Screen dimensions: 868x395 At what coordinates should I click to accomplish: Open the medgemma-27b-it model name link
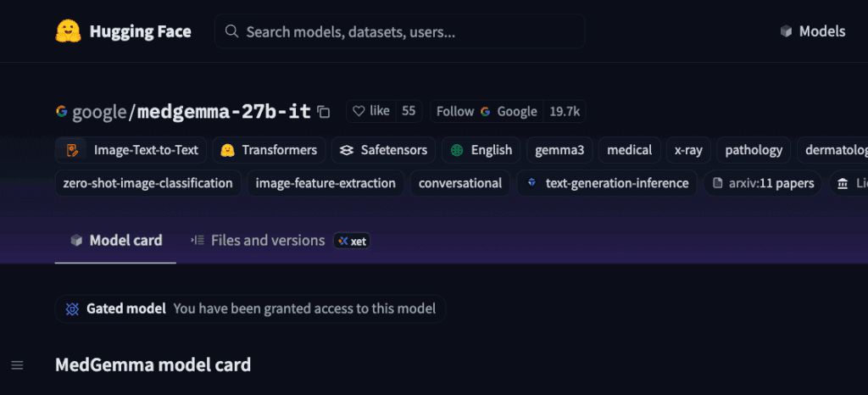coord(224,112)
